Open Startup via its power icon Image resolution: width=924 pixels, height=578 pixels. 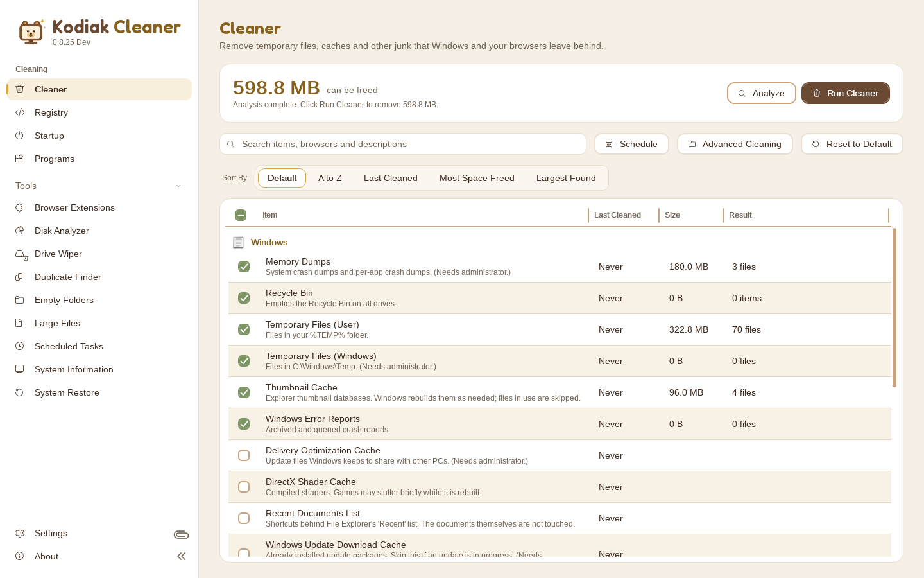point(20,136)
